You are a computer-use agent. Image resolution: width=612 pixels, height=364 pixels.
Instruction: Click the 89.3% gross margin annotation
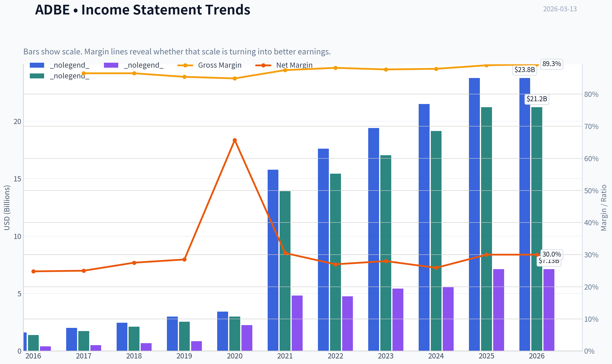click(552, 64)
